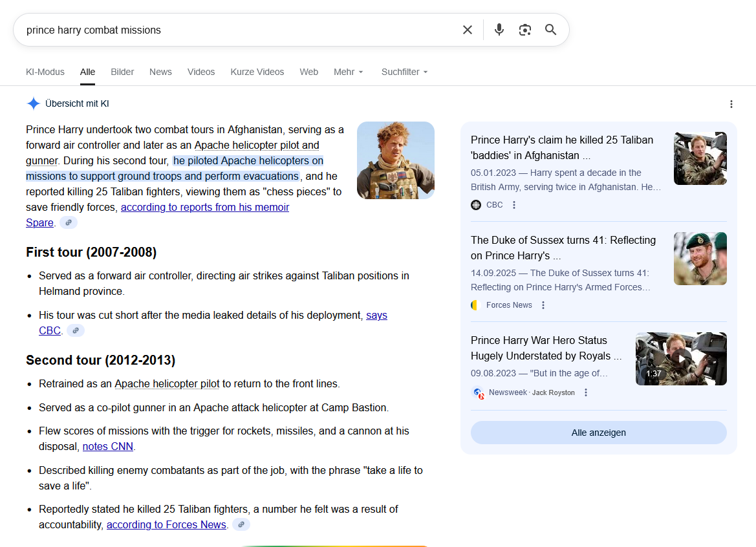Click the Alle anzeigen button

(x=598, y=433)
